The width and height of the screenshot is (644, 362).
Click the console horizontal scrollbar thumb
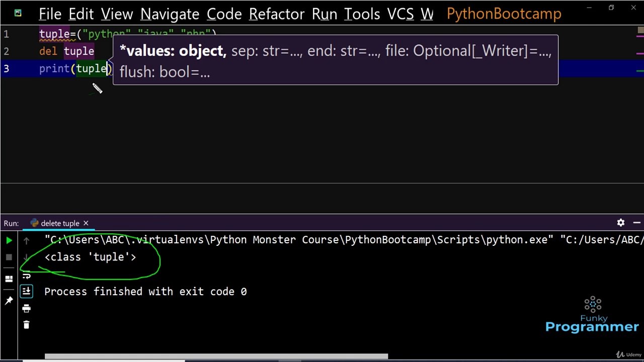click(216, 356)
